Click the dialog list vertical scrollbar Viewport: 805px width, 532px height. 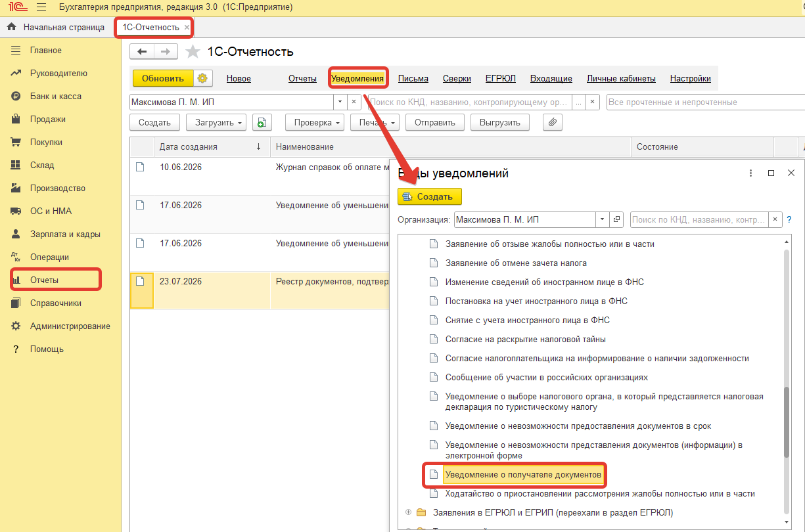[787, 422]
